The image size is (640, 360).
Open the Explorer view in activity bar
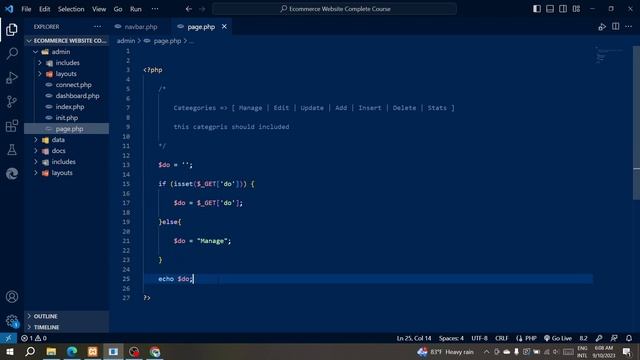[12, 29]
